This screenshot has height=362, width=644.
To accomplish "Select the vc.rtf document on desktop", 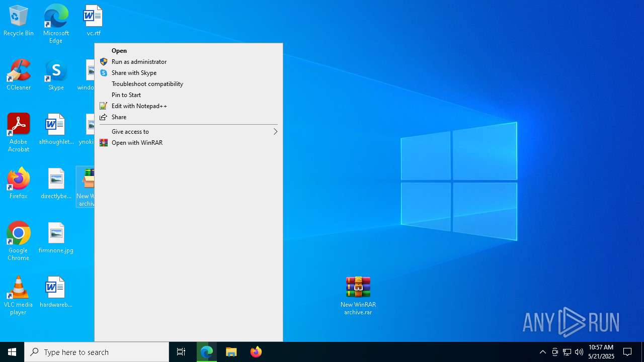I will tap(93, 21).
